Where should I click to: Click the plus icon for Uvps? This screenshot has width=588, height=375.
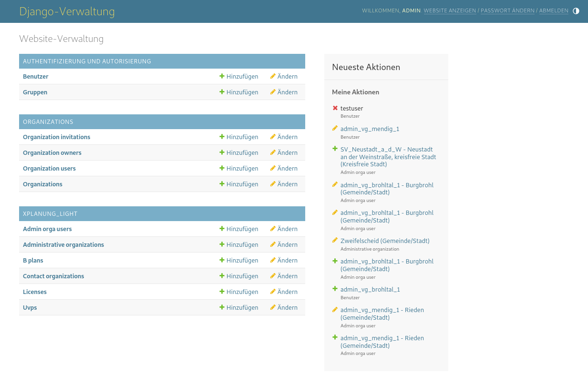pos(222,307)
